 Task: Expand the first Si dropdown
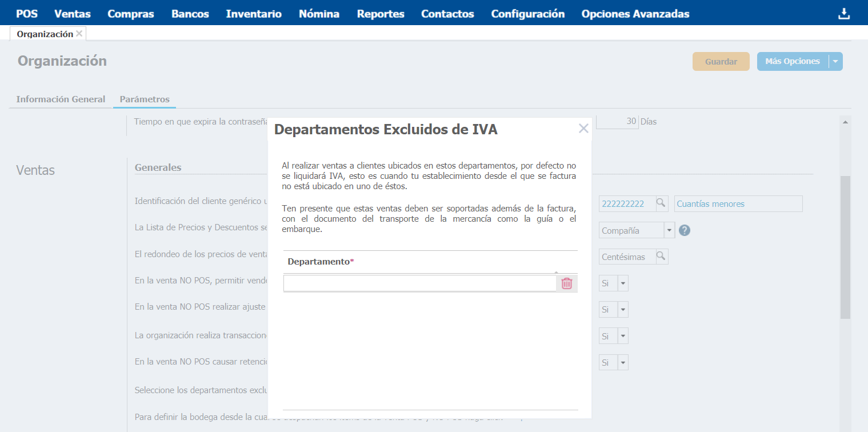(x=623, y=283)
